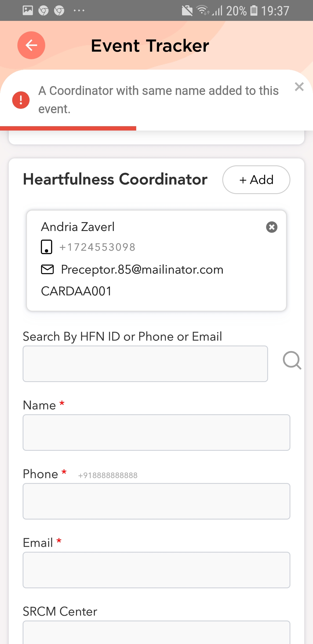The width and height of the screenshot is (313, 644).
Task: Click the search magnifier icon
Action: [292, 360]
